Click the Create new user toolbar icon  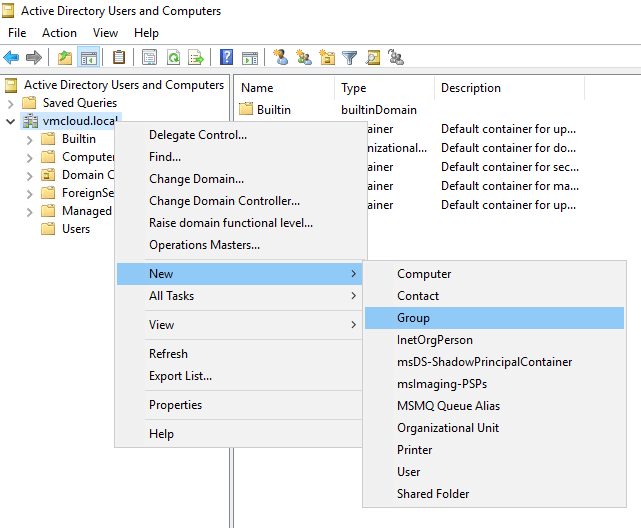point(281,58)
